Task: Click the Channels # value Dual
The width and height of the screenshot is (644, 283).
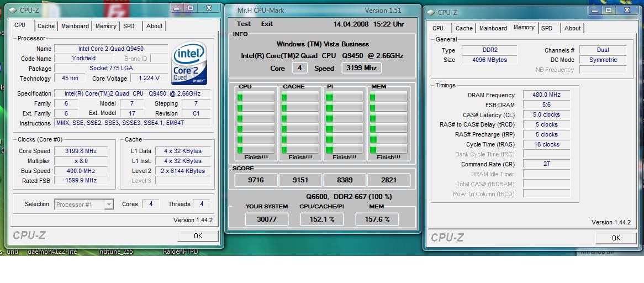Action: coord(603,50)
